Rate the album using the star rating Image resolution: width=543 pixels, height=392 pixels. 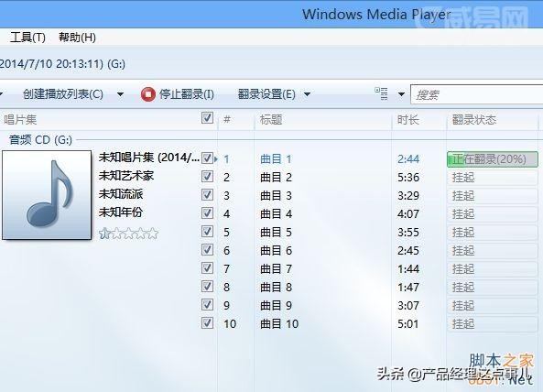[128, 234]
